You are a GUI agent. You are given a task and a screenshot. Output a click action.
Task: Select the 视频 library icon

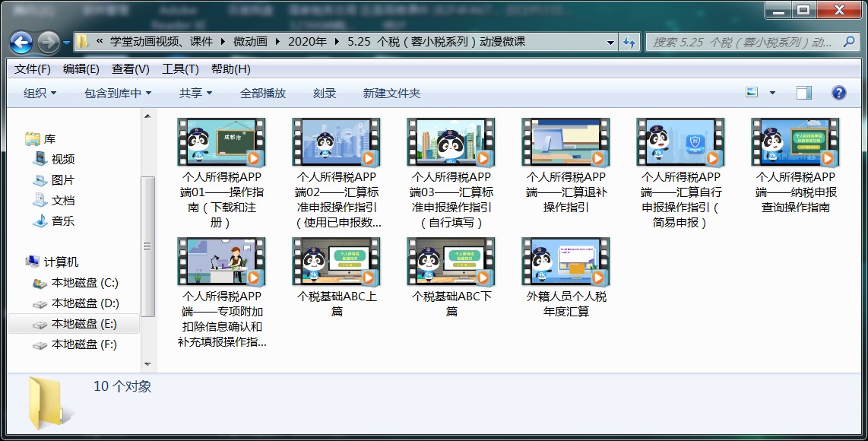(x=40, y=159)
